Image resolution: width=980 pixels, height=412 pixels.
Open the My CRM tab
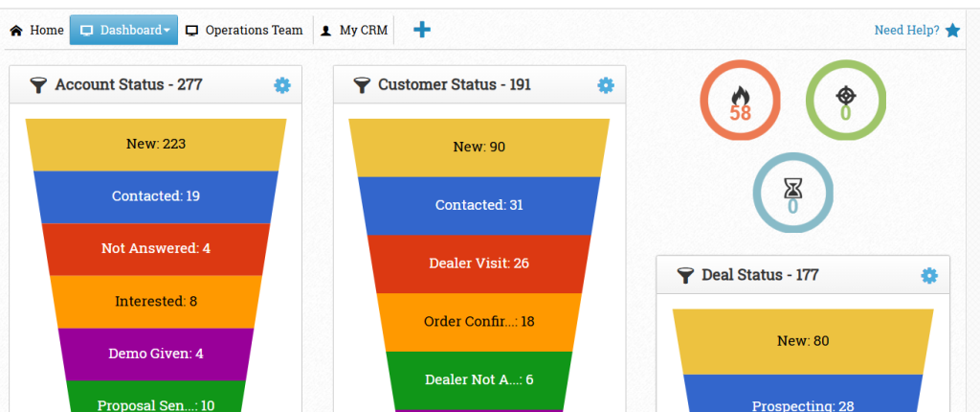pyautogui.click(x=354, y=30)
